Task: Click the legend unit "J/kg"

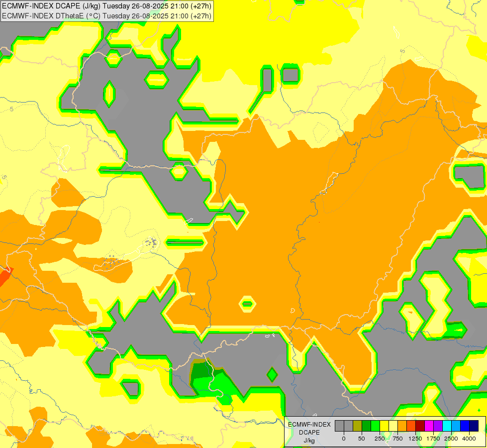Action: 309,441
